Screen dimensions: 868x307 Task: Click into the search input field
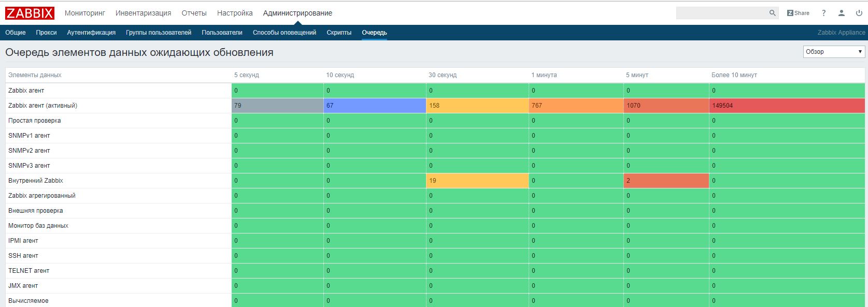click(x=721, y=13)
